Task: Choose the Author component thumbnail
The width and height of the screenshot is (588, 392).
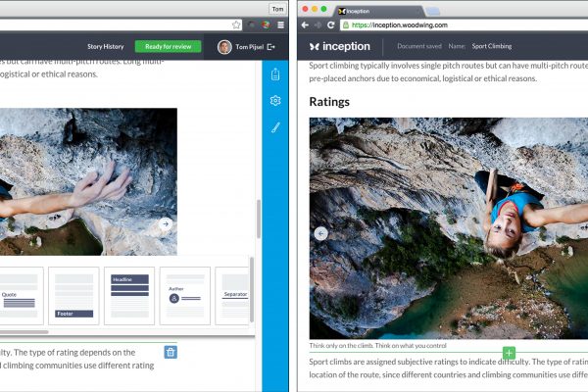Action: click(x=185, y=296)
